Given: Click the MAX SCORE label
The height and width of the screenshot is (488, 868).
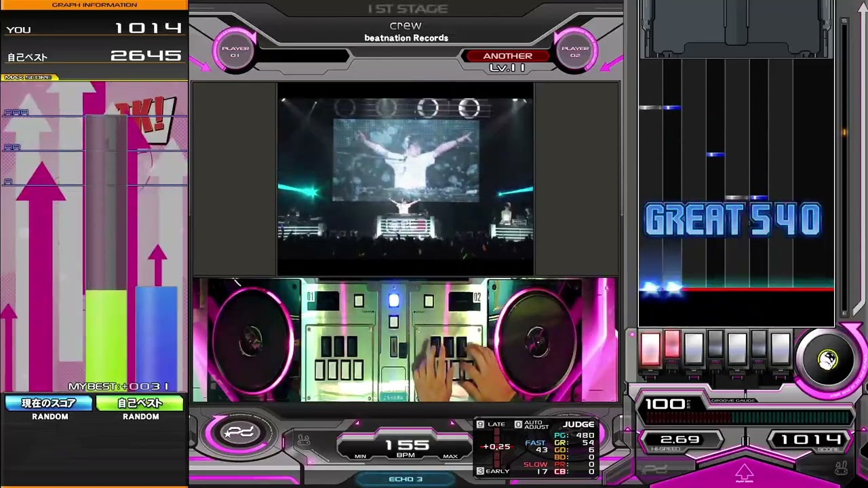Looking at the screenshot, I should [x=29, y=77].
